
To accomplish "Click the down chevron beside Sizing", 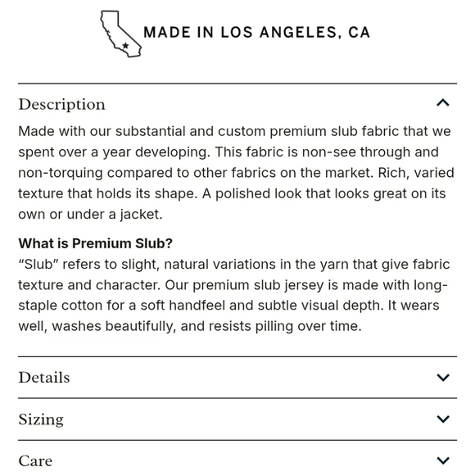I will [x=443, y=419].
